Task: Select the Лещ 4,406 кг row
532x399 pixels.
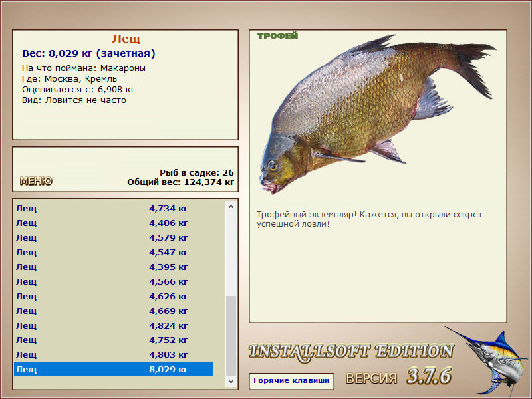Action: [114, 223]
